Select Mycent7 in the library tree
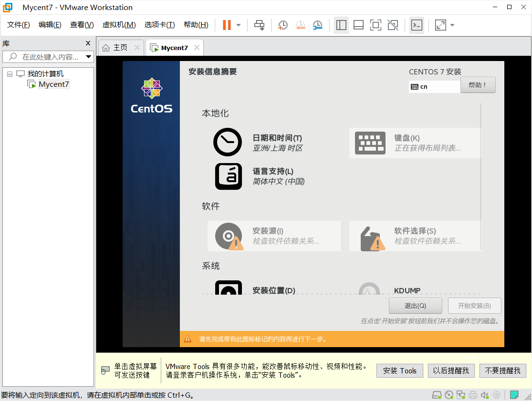This screenshot has width=532, height=401. point(53,84)
